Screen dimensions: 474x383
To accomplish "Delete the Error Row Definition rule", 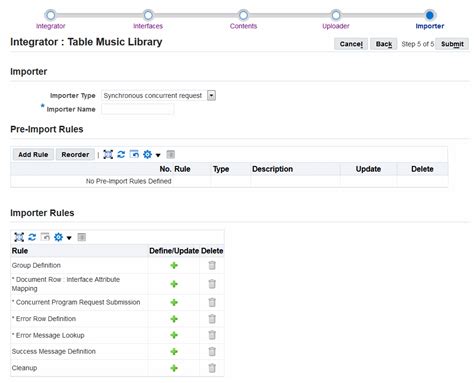I will point(212,319).
